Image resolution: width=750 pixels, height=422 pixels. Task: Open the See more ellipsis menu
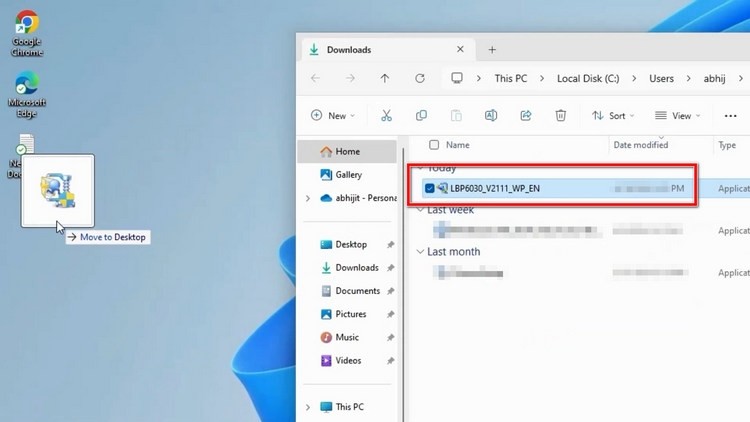(730, 116)
